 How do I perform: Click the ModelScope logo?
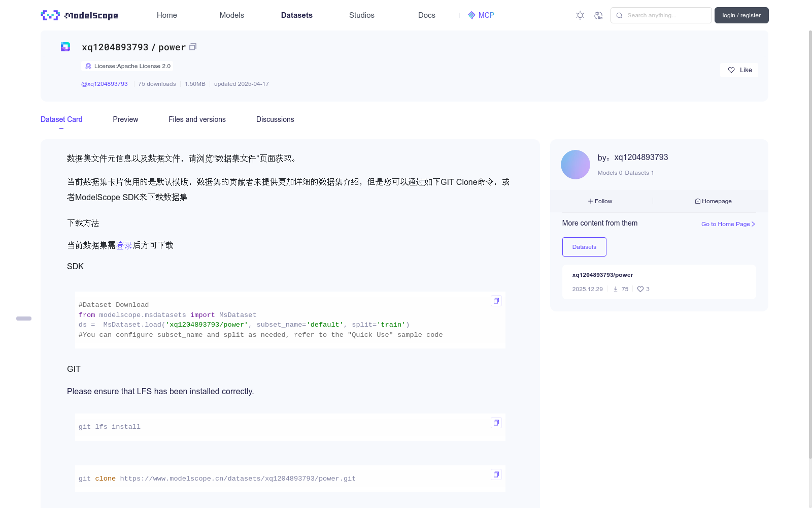[80, 15]
